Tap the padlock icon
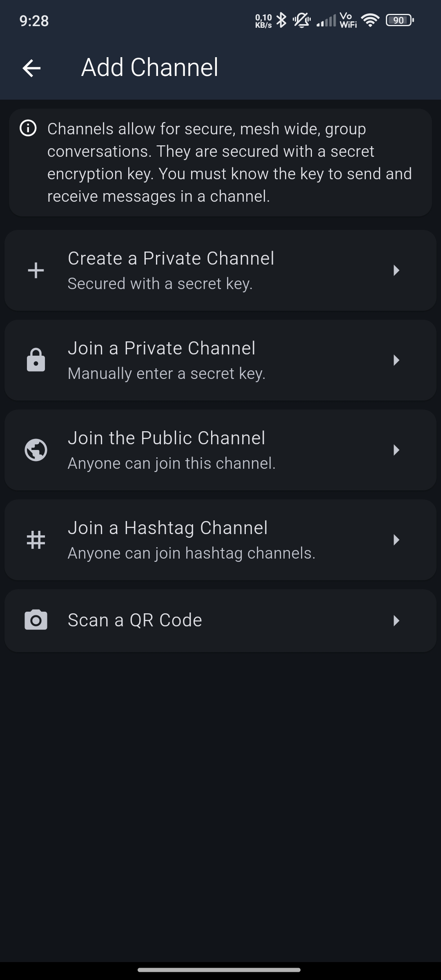This screenshot has height=980, width=441. (36, 360)
